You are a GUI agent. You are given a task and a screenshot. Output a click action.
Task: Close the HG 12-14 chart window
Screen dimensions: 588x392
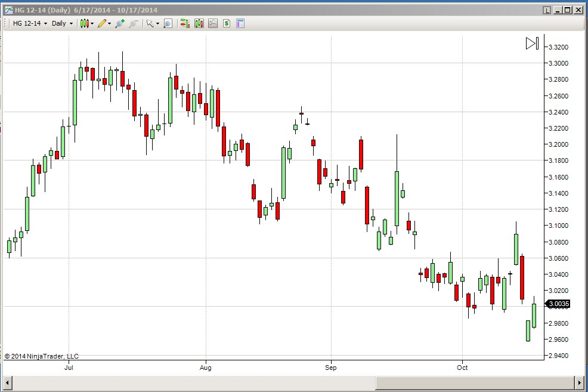pyautogui.click(x=578, y=10)
